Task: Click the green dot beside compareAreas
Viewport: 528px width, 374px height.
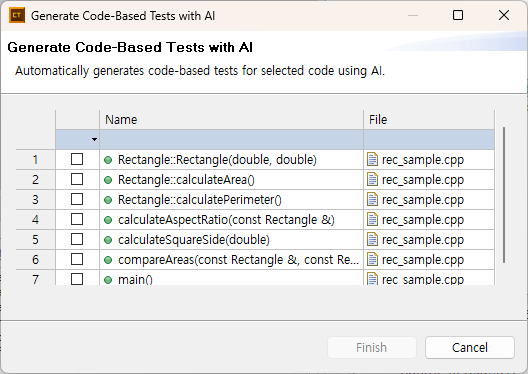Action: [x=108, y=260]
